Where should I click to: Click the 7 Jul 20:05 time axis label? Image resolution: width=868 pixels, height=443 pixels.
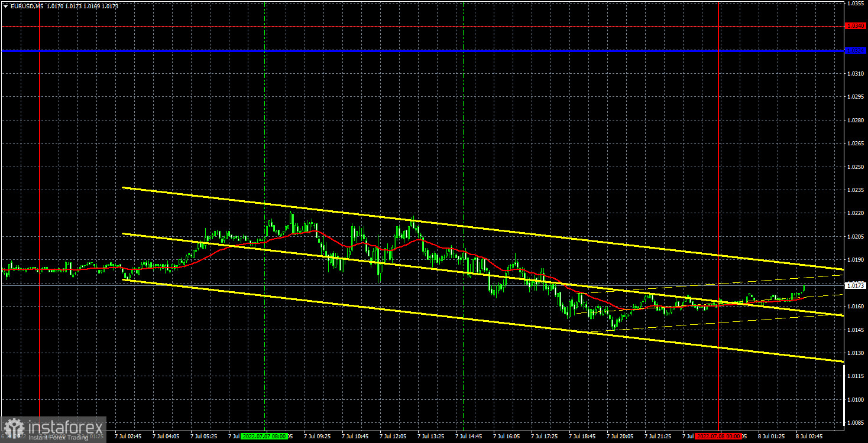[620, 436]
